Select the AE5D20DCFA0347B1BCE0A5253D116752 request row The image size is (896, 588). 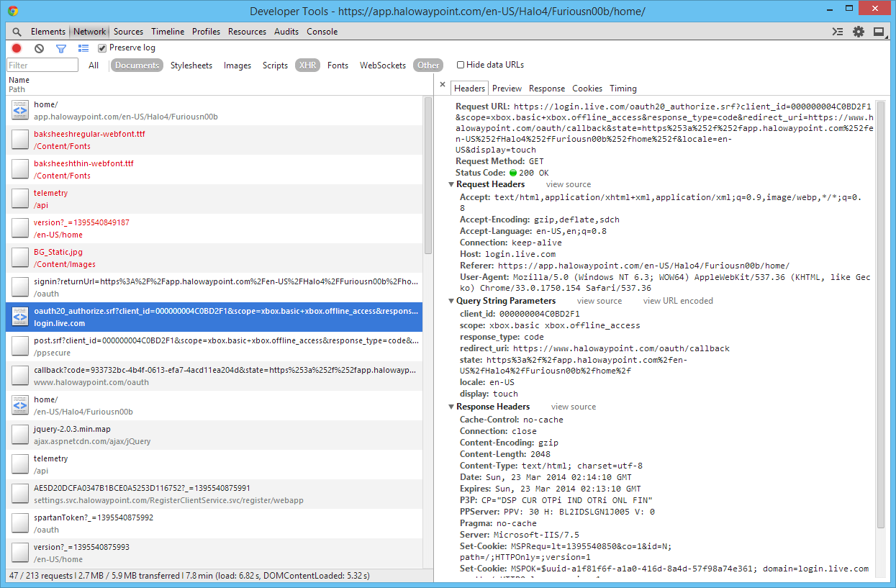click(214, 494)
